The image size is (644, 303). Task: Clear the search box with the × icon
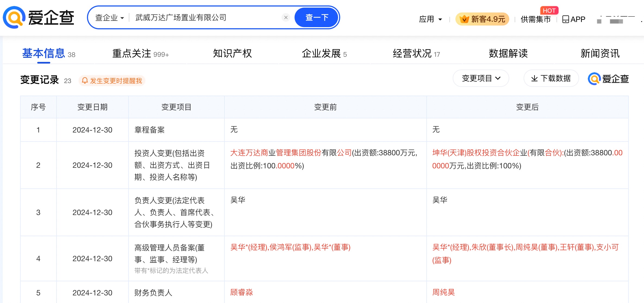point(286,17)
